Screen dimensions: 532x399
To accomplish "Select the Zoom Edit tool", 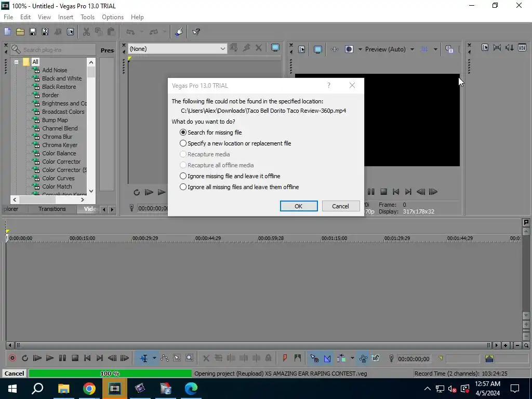I will pyautogui.click(x=189, y=358).
